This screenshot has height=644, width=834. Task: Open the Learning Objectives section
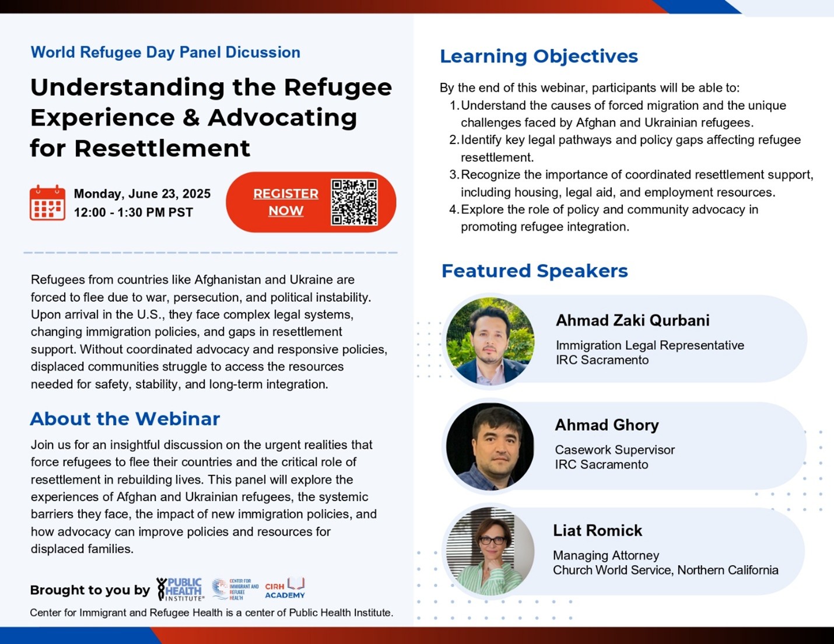point(539,56)
